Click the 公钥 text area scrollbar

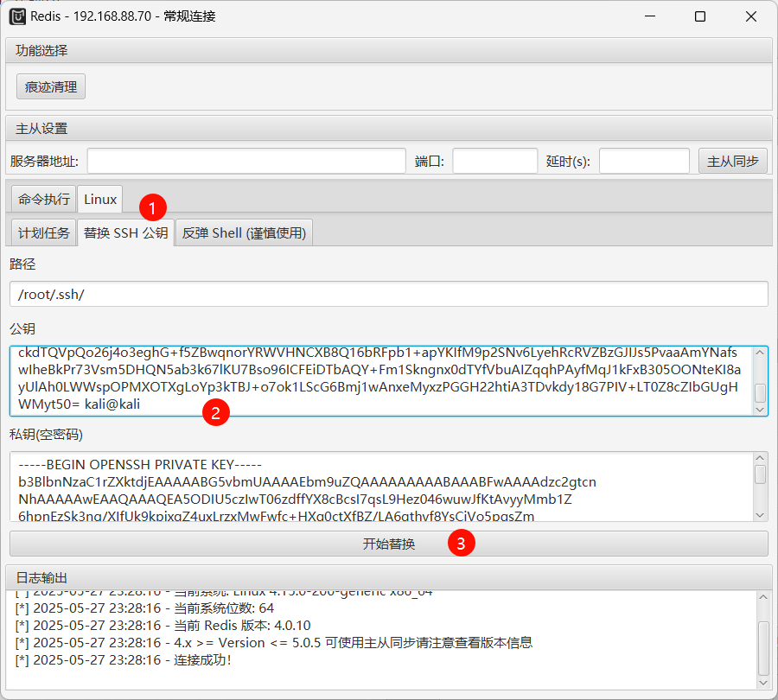[x=761, y=381]
